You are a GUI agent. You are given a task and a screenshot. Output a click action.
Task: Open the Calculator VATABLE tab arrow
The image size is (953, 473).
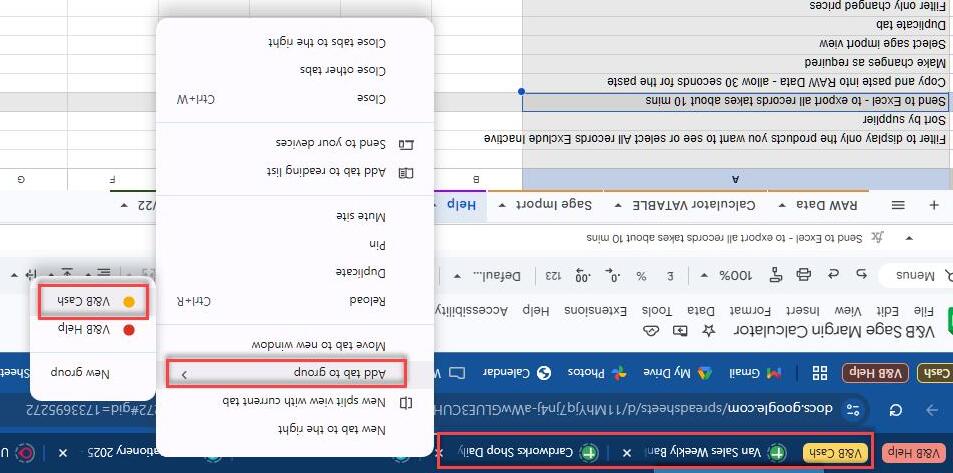pos(619,205)
